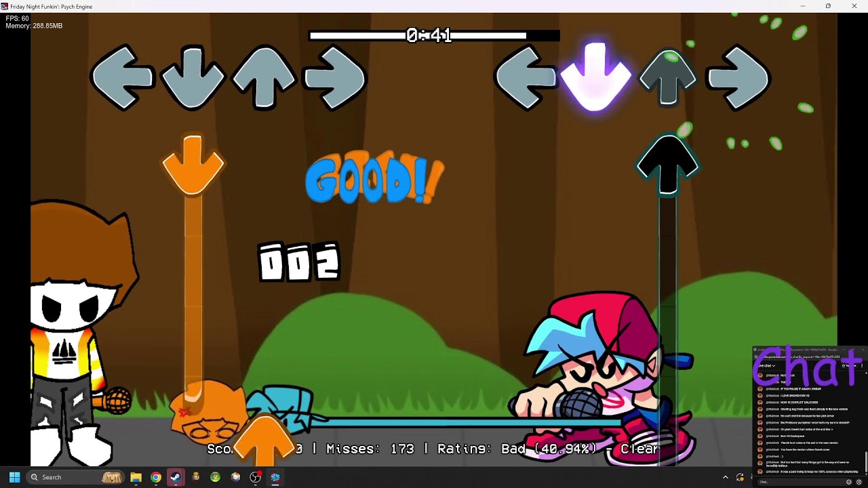Click player's right arrow receptor

pos(738,77)
